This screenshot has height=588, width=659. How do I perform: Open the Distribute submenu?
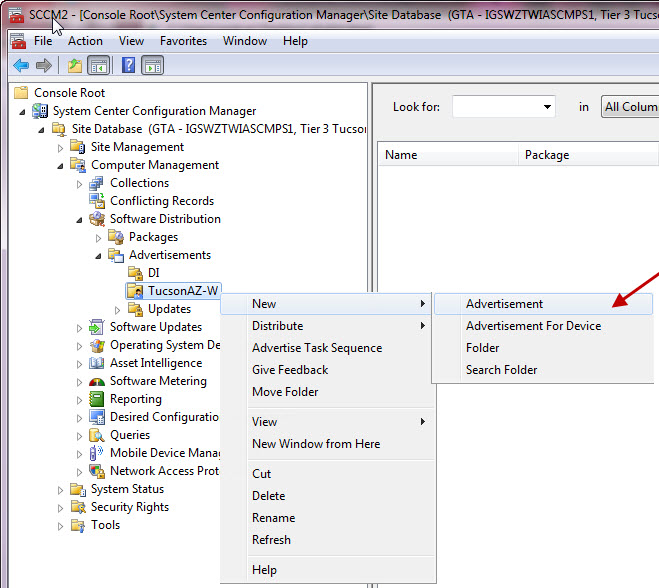(327, 326)
